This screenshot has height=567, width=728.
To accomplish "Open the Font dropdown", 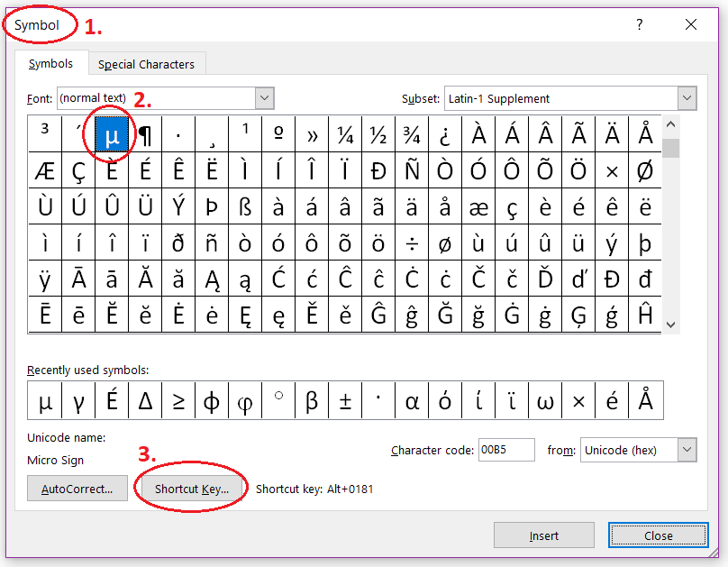I will (264, 97).
